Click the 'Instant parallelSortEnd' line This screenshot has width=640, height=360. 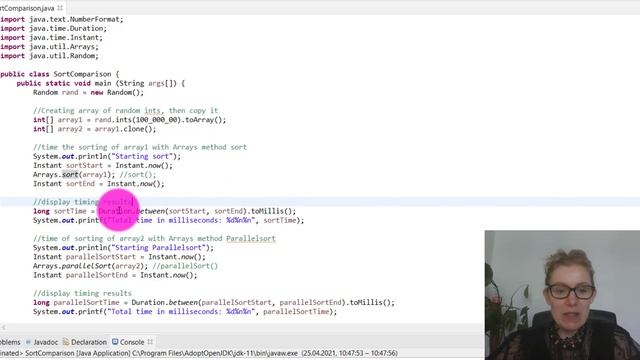115,275
